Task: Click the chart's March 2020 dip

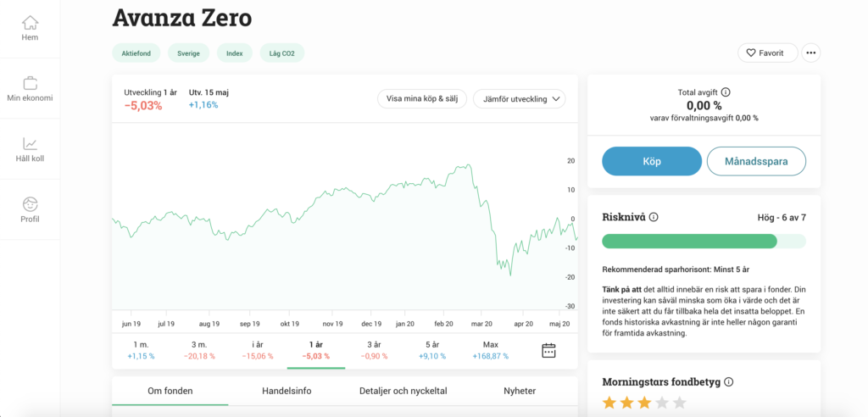Action: click(x=509, y=274)
